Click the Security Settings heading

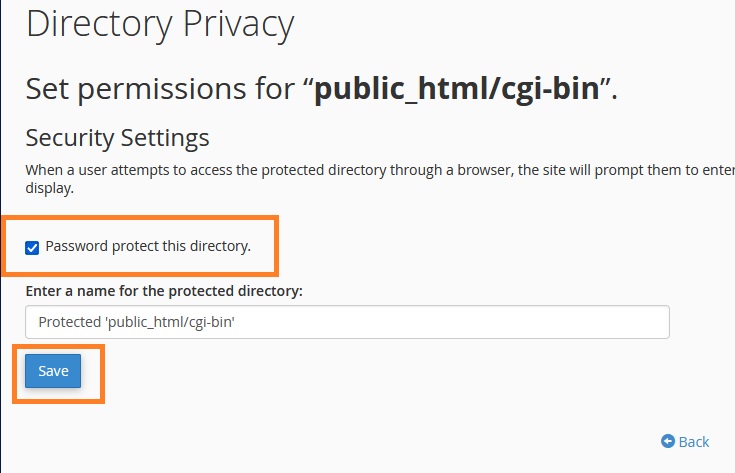(x=117, y=138)
